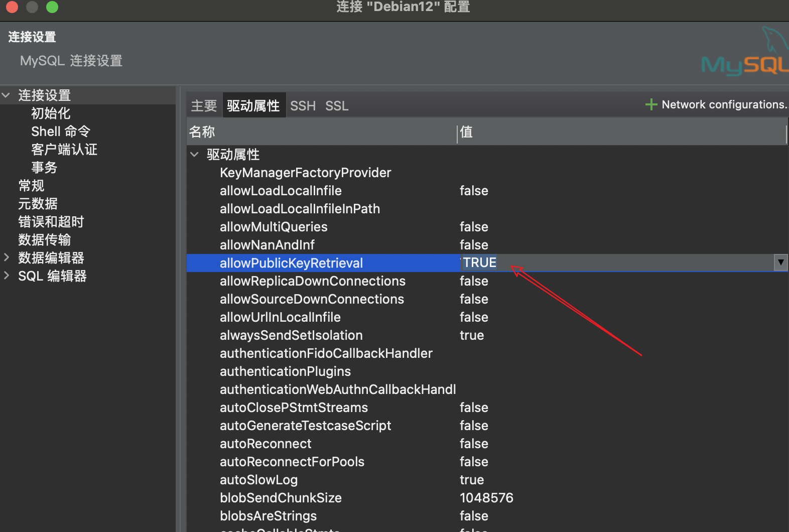Viewport: 789px width, 532px height.
Task: Click the 1048576 value of blobSendChunkSize
Action: click(486, 498)
